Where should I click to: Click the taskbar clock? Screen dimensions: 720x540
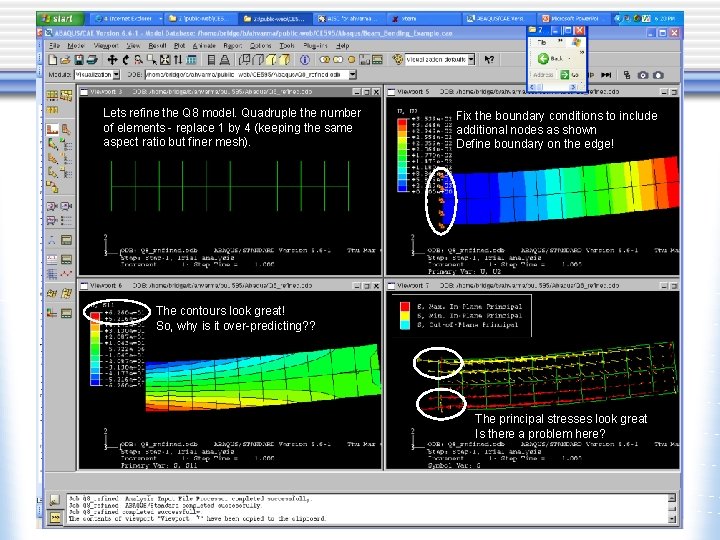(x=665, y=18)
